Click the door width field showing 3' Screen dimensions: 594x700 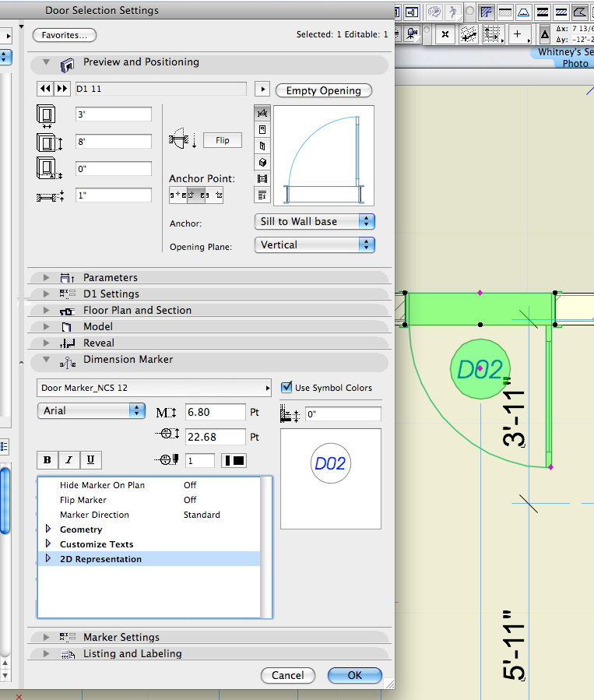point(114,114)
